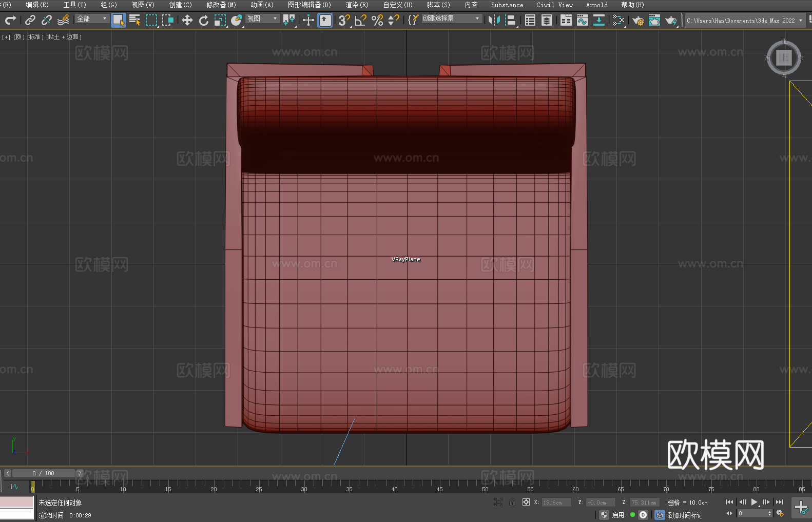Click the Mirror tool
The height and width of the screenshot is (522, 812).
point(494,20)
